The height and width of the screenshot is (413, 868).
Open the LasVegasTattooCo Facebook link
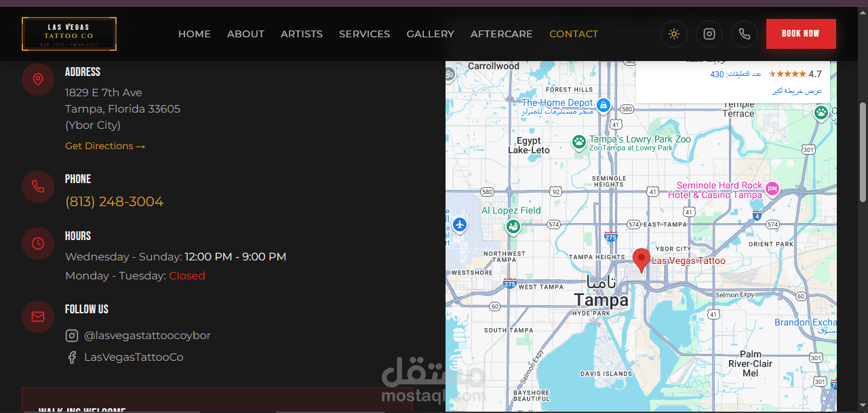(x=134, y=357)
